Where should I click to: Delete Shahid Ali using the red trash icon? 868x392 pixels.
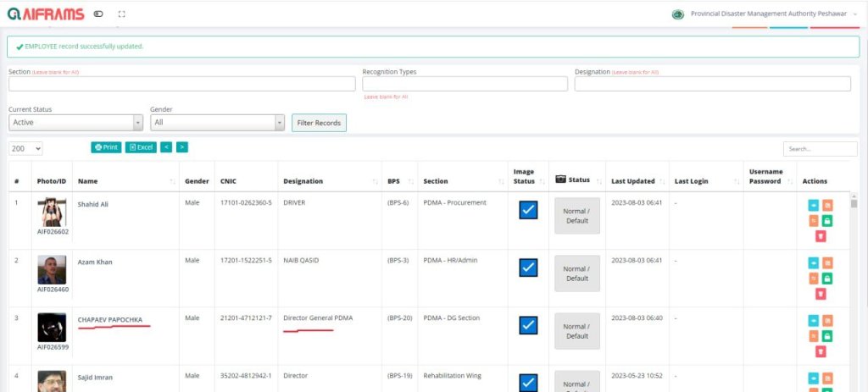(821, 236)
